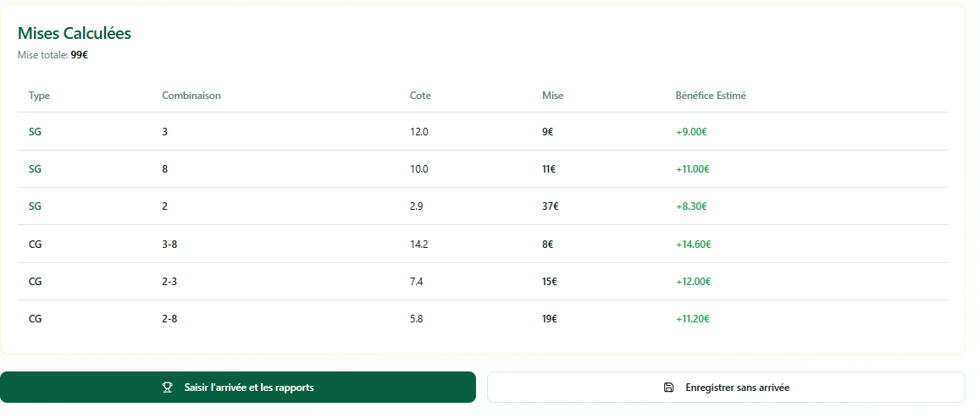This screenshot has width=980, height=418.
Task: Click the +14.60€ estimated profit value
Action: pos(693,245)
